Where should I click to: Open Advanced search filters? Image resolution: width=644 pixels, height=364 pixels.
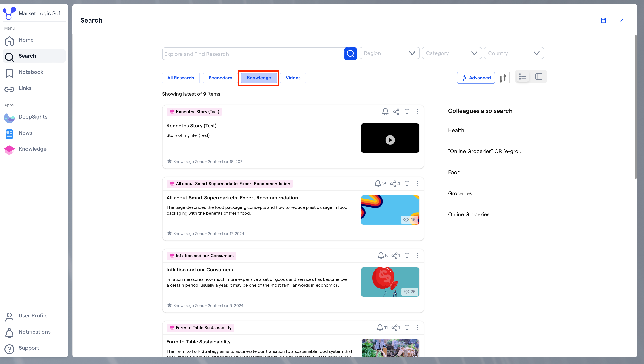pyautogui.click(x=476, y=78)
